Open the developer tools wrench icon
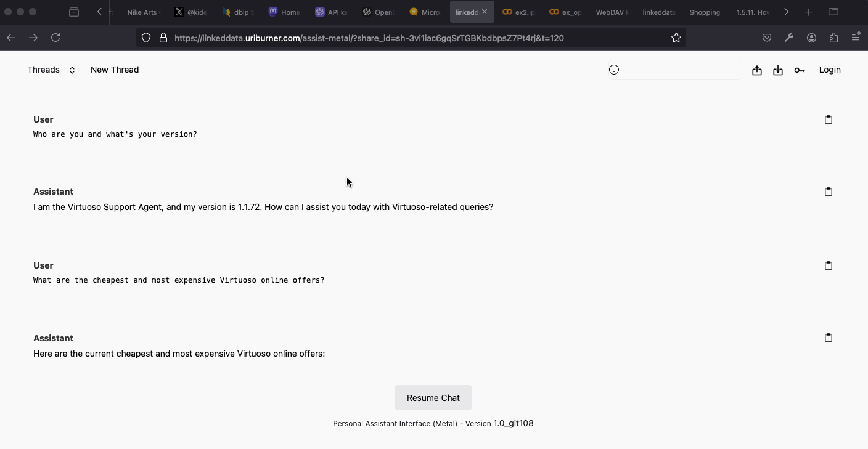This screenshot has width=868, height=449. (x=789, y=38)
